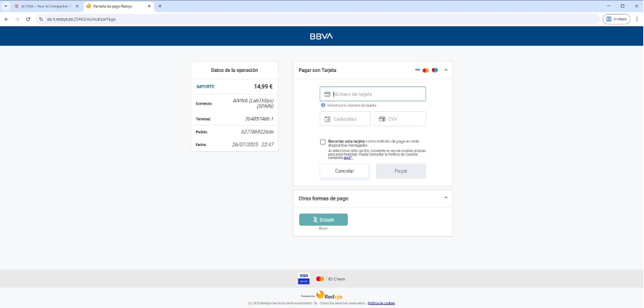Pay with the bizum button
644x308 pixels.
(323, 219)
